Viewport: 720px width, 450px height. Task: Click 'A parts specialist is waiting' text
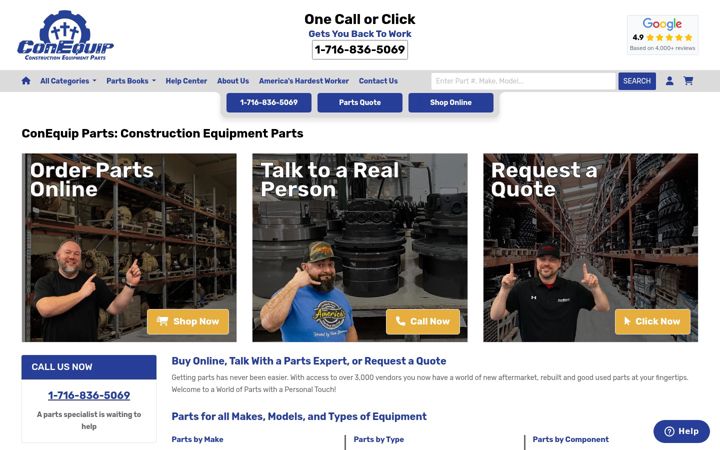(89, 420)
